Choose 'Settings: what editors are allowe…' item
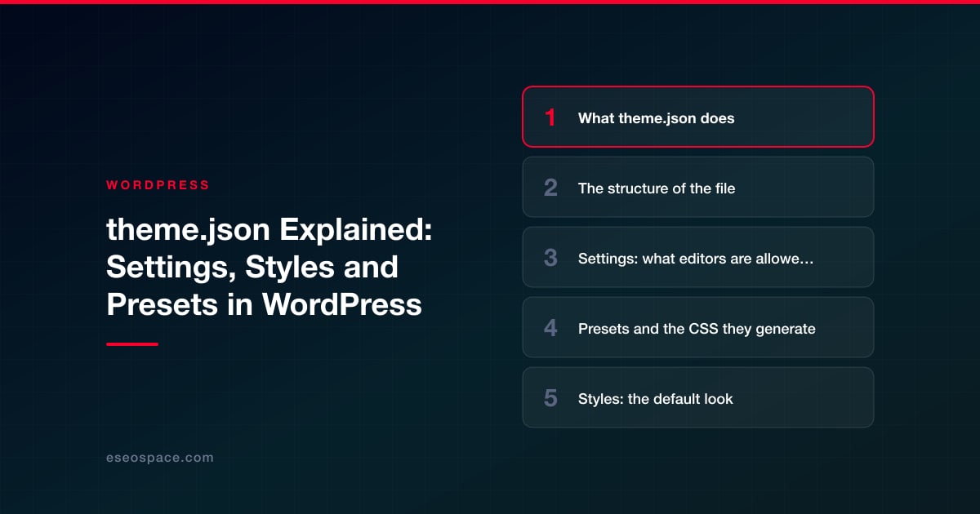Screen dimensions: 980x514 pos(698,257)
